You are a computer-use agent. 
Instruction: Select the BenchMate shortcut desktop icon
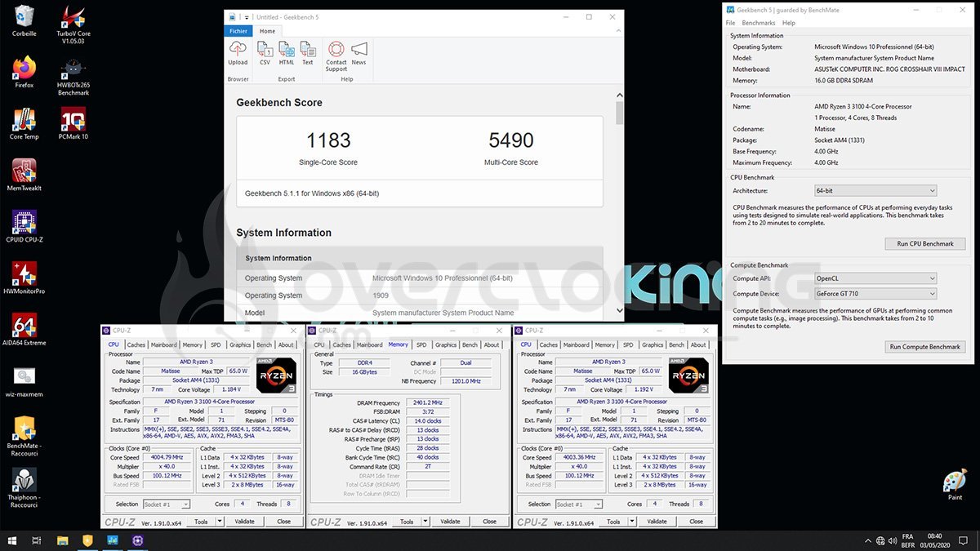pos(24,437)
